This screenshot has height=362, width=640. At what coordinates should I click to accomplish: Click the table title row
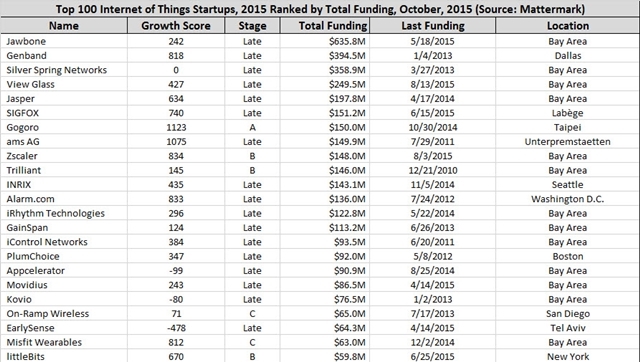pos(320,9)
